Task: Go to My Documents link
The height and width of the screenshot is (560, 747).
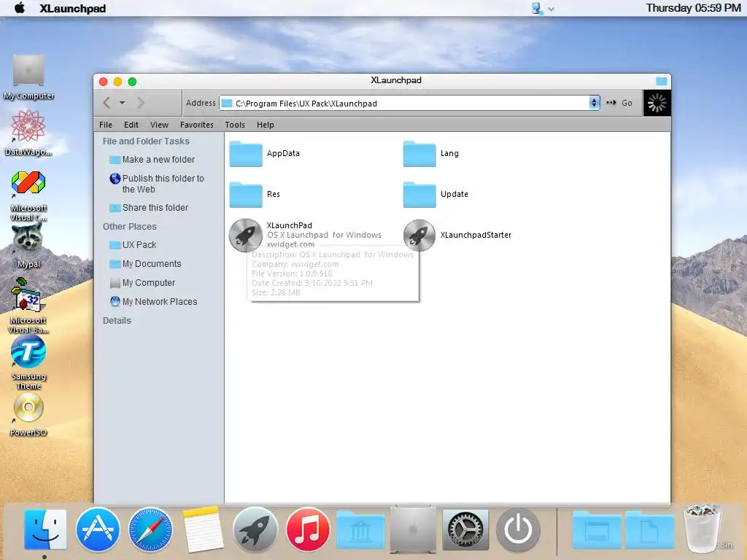Action: point(145,264)
